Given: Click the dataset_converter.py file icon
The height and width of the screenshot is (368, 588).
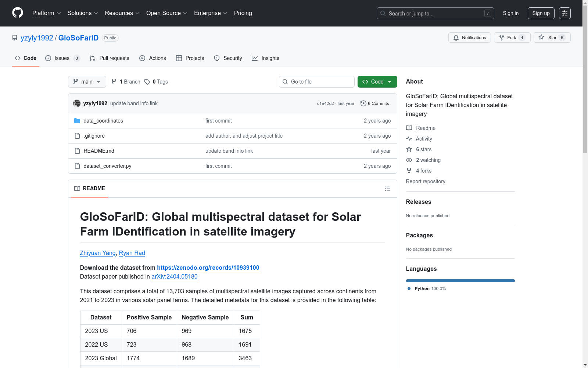Looking at the screenshot, I should [77, 166].
